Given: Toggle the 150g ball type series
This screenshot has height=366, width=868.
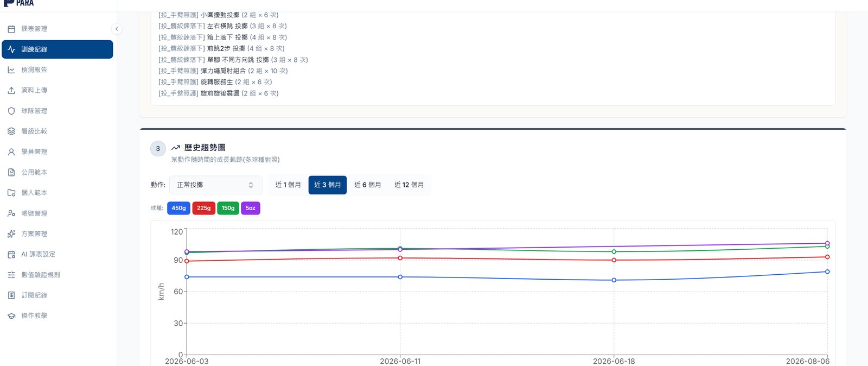Looking at the screenshot, I should click(x=228, y=208).
